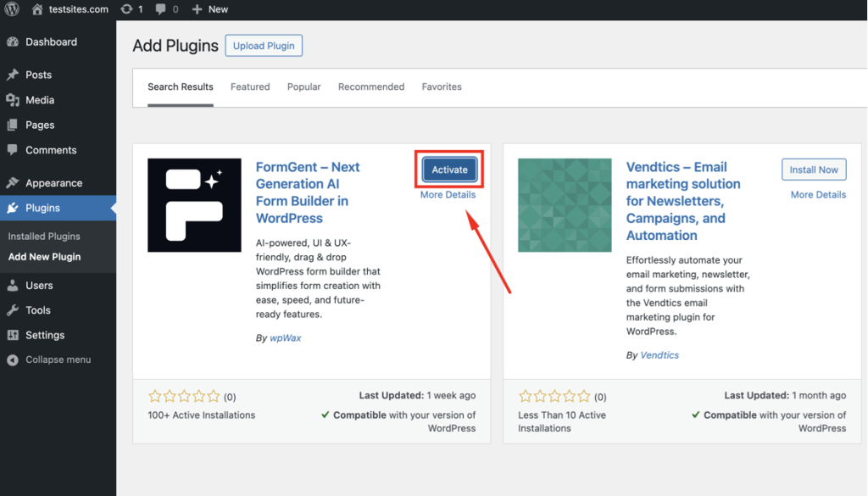Open the FormGent plugin logo thumbnail
The height and width of the screenshot is (496, 868).
tap(194, 205)
